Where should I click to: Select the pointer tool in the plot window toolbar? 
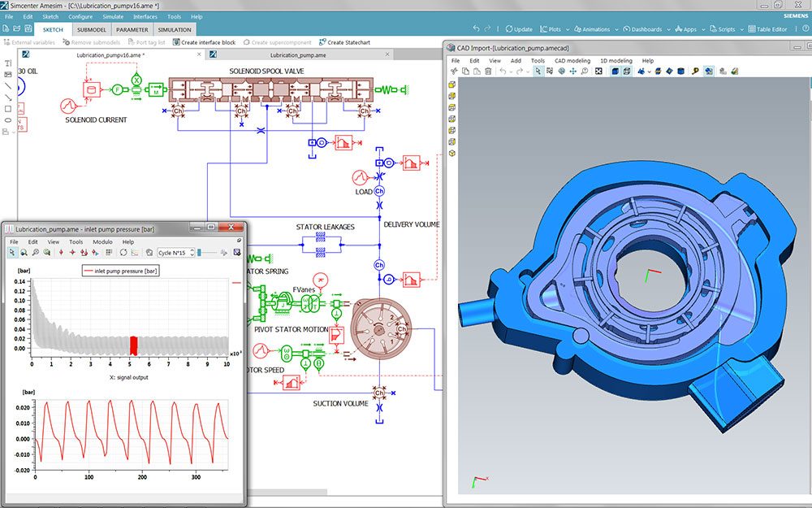click(x=11, y=253)
